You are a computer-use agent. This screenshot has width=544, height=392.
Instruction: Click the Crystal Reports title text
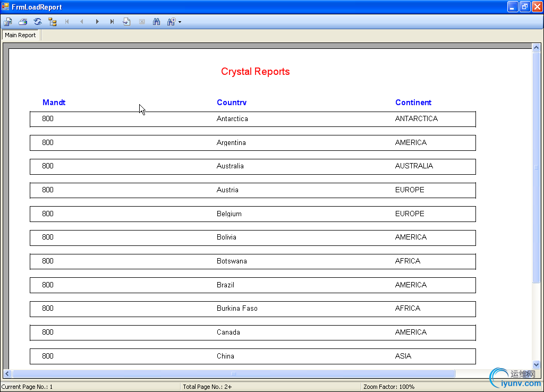click(x=256, y=72)
